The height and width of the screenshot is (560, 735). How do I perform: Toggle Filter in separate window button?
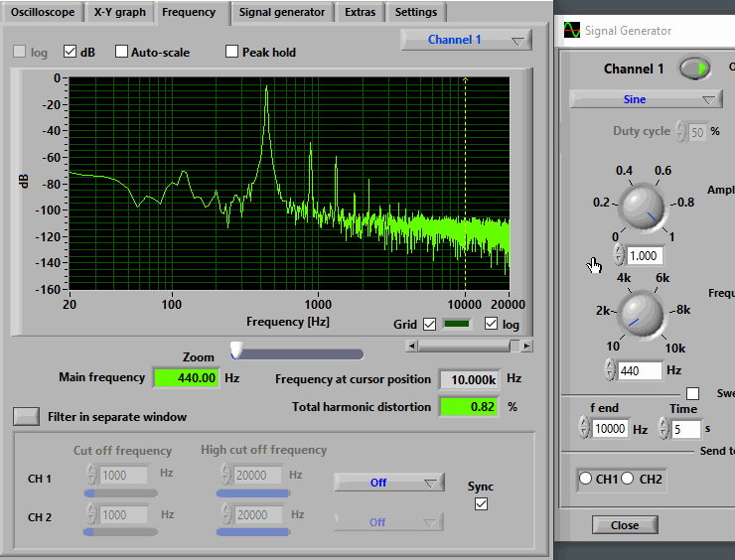26,417
